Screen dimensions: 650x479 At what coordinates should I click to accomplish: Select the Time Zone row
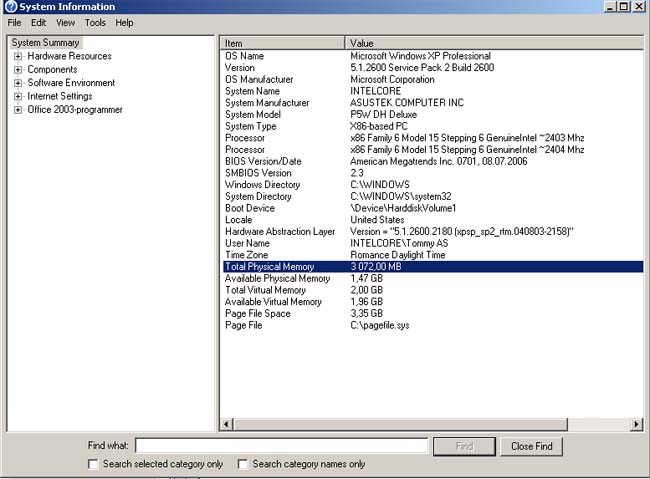[433, 255]
